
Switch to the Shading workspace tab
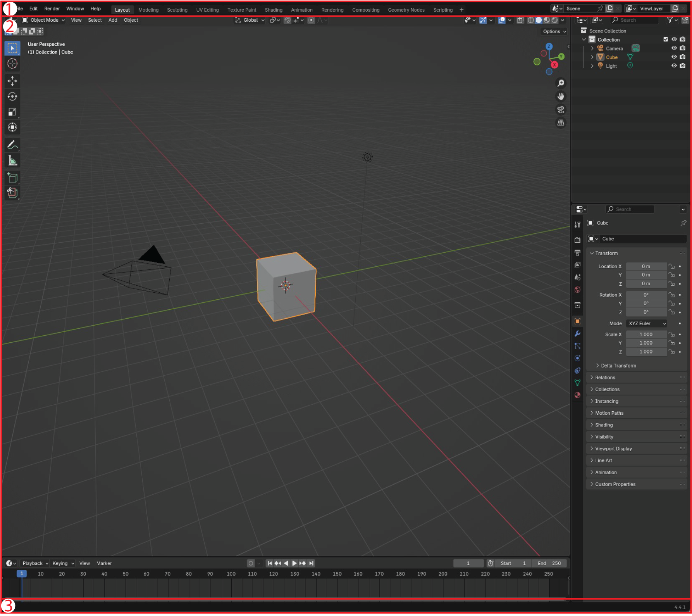coord(274,10)
